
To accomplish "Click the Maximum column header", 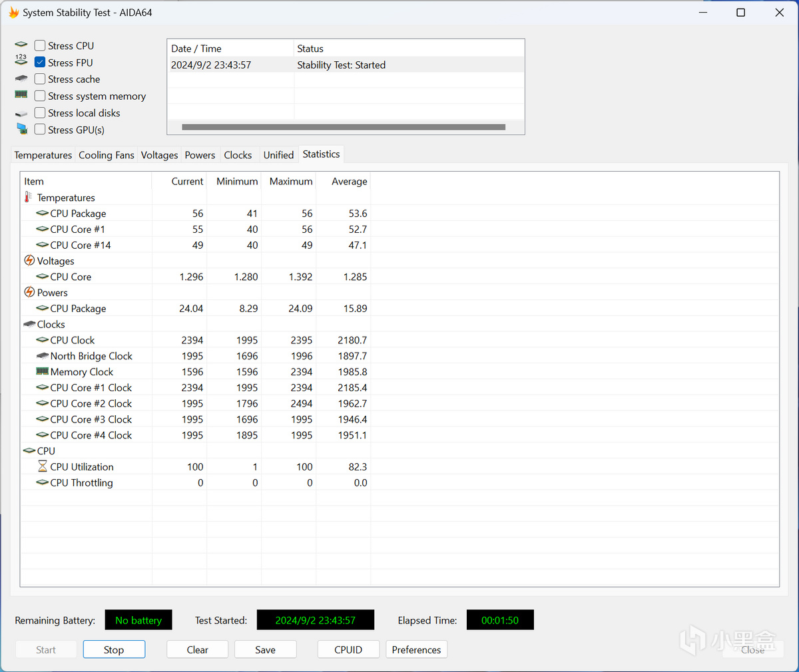I will (x=288, y=181).
